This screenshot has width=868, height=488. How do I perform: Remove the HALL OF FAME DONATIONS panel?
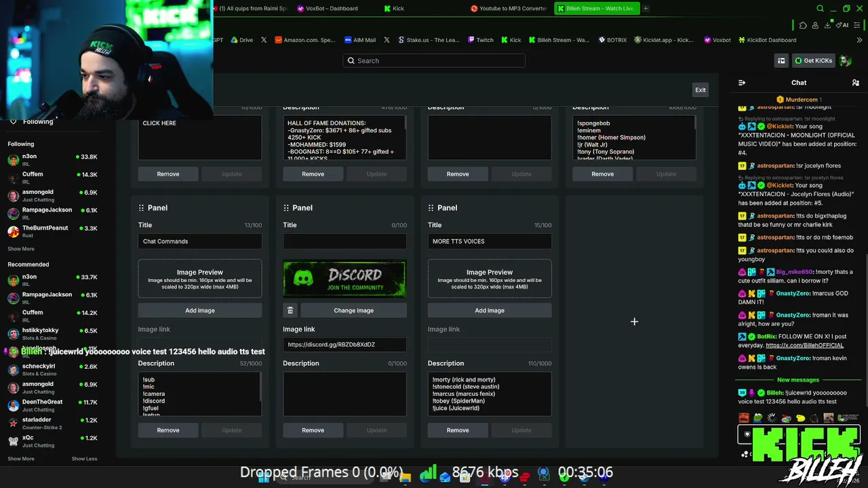313,174
